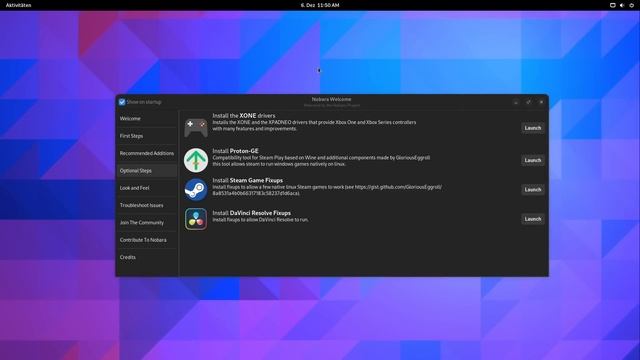The width and height of the screenshot is (640, 360).
Task: Select Optional Steps in sidebar
Action: pyautogui.click(x=147, y=171)
